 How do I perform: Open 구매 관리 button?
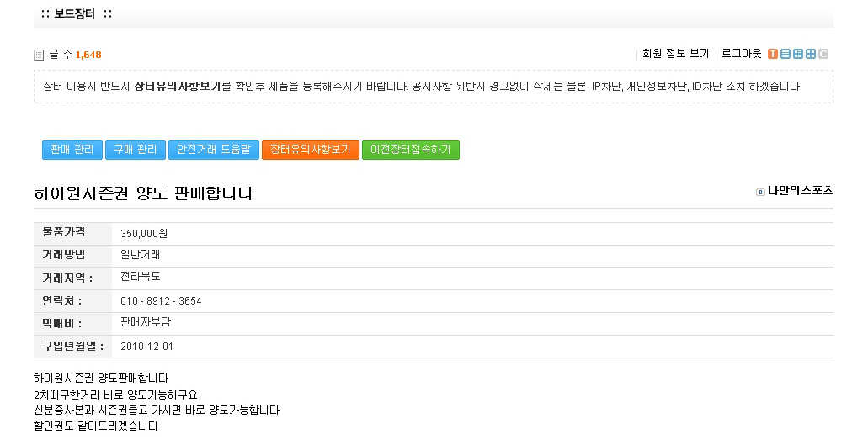pyautogui.click(x=136, y=150)
